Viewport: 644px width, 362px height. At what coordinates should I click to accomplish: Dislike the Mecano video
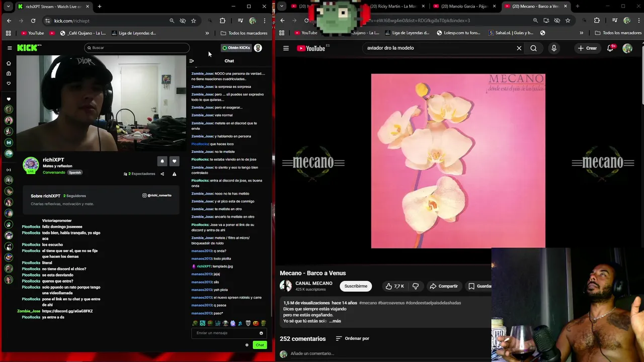pyautogui.click(x=416, y=286)
